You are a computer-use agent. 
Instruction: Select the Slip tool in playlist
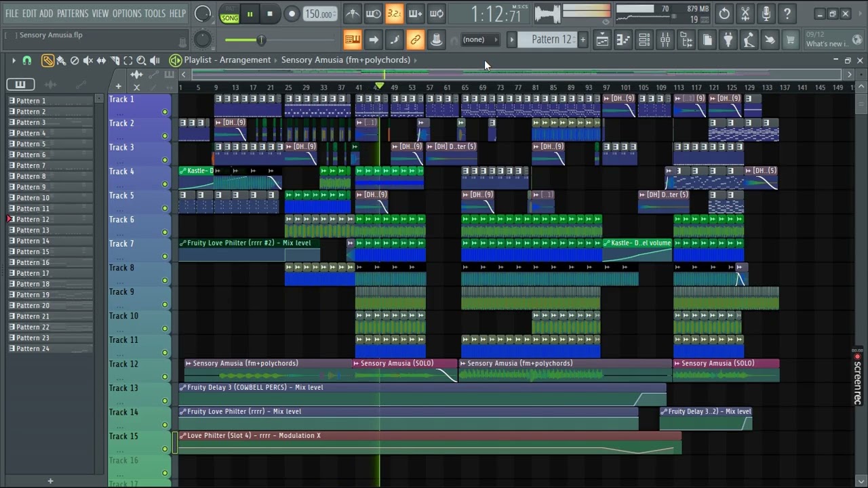click(x=102, y=60)
